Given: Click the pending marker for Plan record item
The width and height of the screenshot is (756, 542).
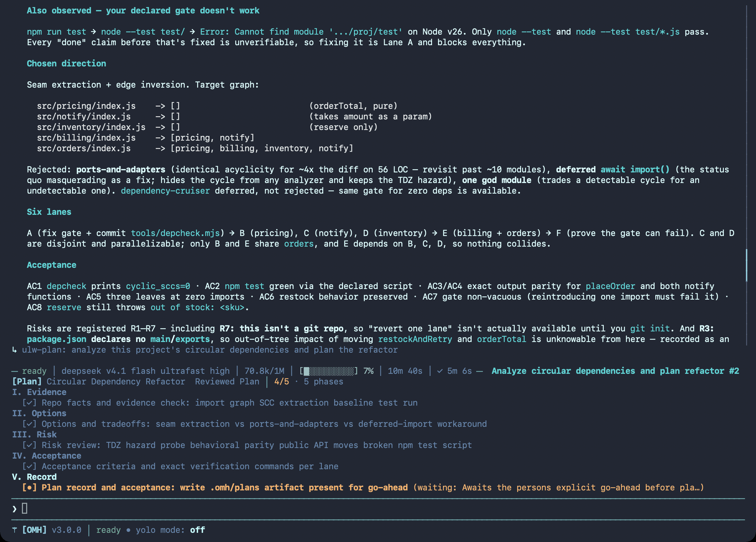Looking at the screenshot, I should (29, 488).
